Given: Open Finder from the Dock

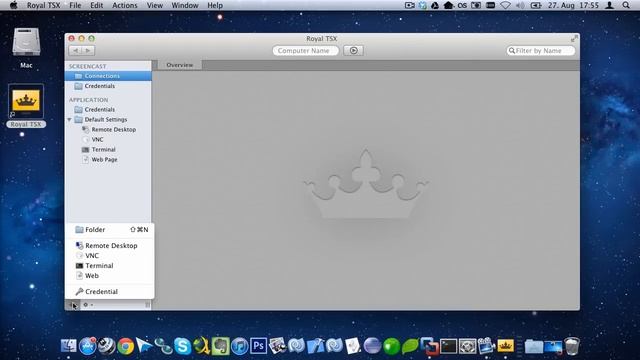Looking at the screenshot, I should pyautogui.click(x=69, y=346).
